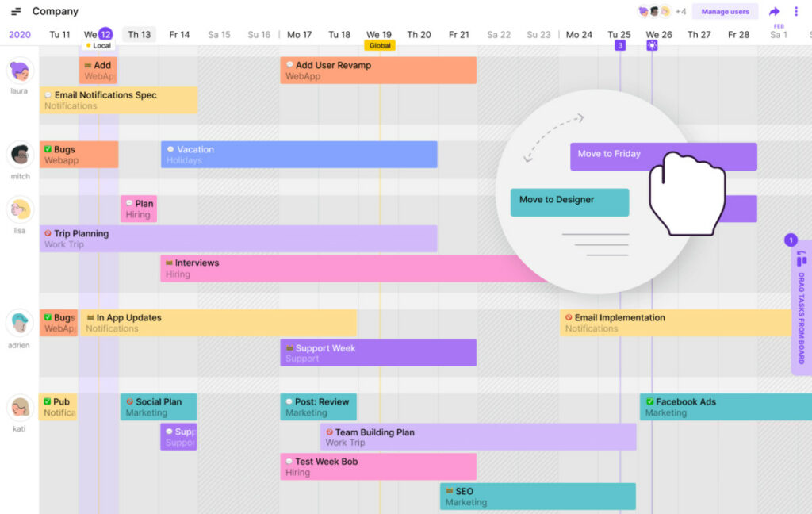Click the Manage users button
This screenshot has height=514, width=812.
click(x=725, y=12)
